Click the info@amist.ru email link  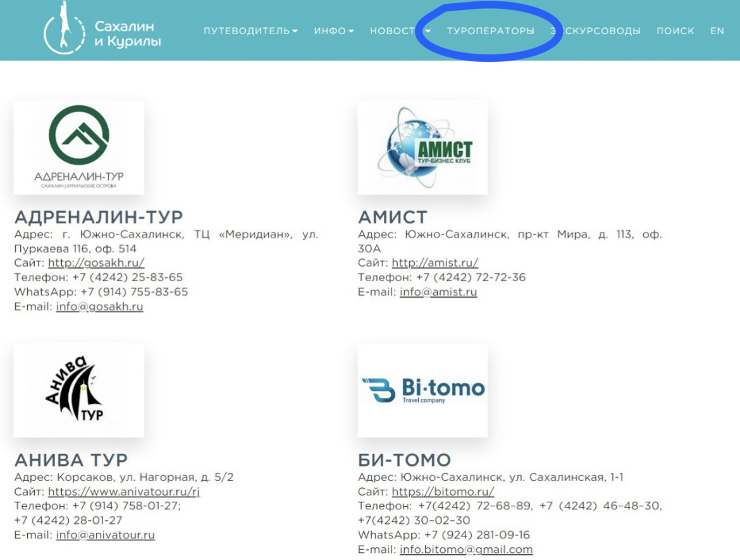tap(438, 292)
